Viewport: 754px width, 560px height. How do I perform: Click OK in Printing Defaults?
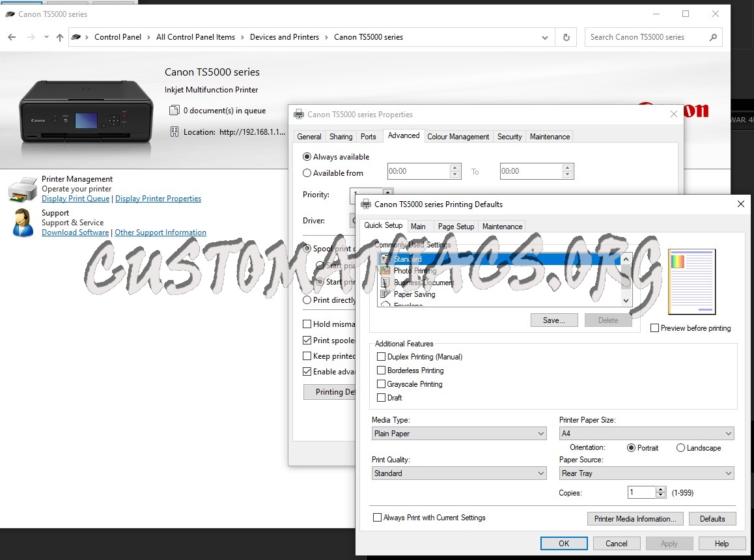[564, 544]
